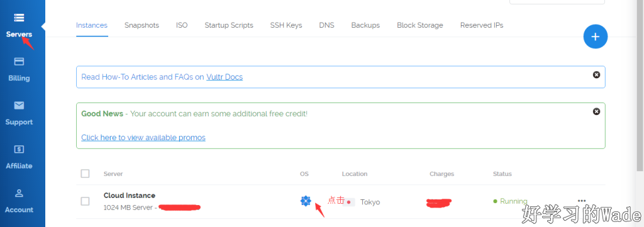Open the SSH Keys tab
Screen dimensions: 644x227
pyautogui.click(x=286, y=25)
